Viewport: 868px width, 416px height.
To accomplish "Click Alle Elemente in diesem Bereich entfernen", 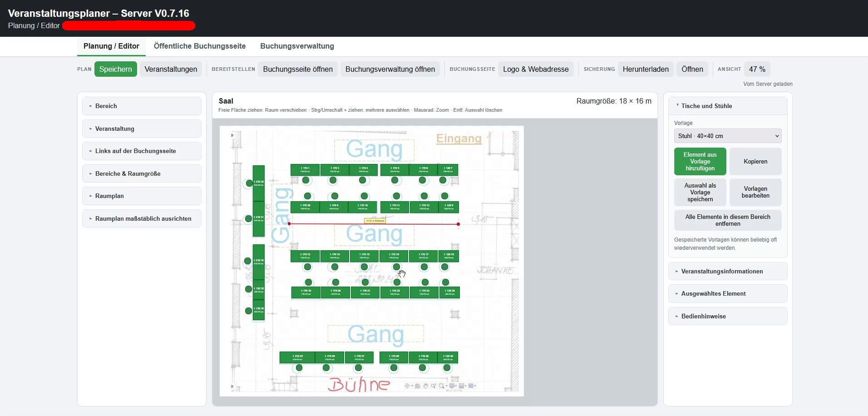I will pyautogui.click(x=728, y=220).
